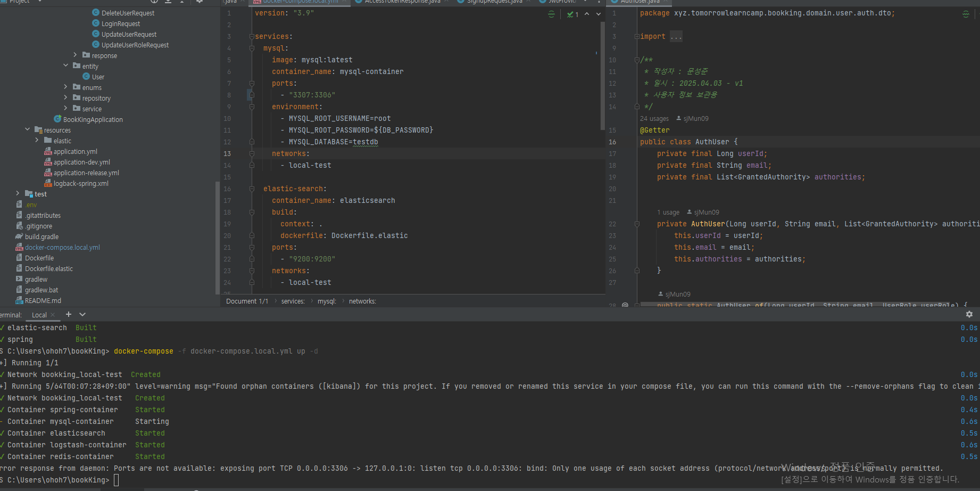The height and width of the screenshot is (491, 980).
Task: Click the BookKingApplication Spring class icon
Action: point(57,119)
